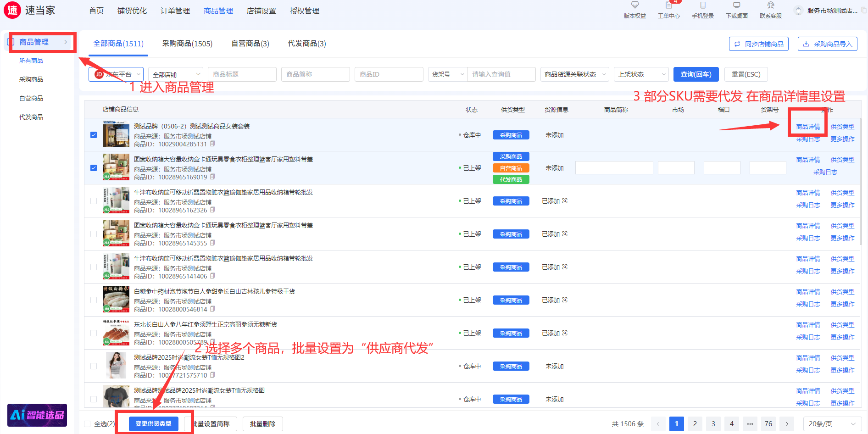868x434 pixels.
Task: Click the 速当家 logo icon
Action: [12, 10]
